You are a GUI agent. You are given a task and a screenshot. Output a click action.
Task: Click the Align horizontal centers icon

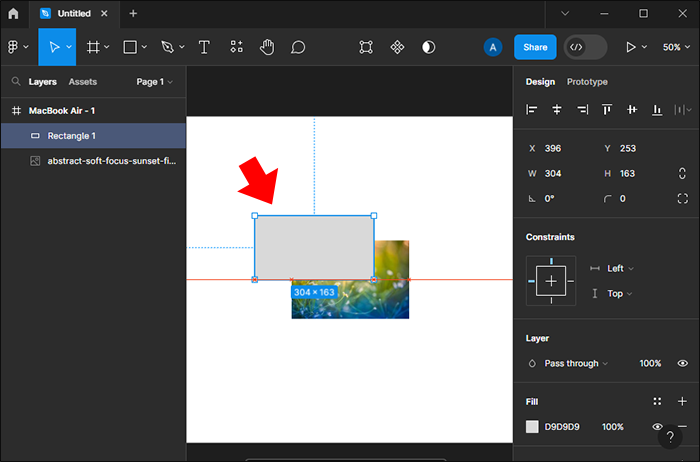click(x=557, y=109)
